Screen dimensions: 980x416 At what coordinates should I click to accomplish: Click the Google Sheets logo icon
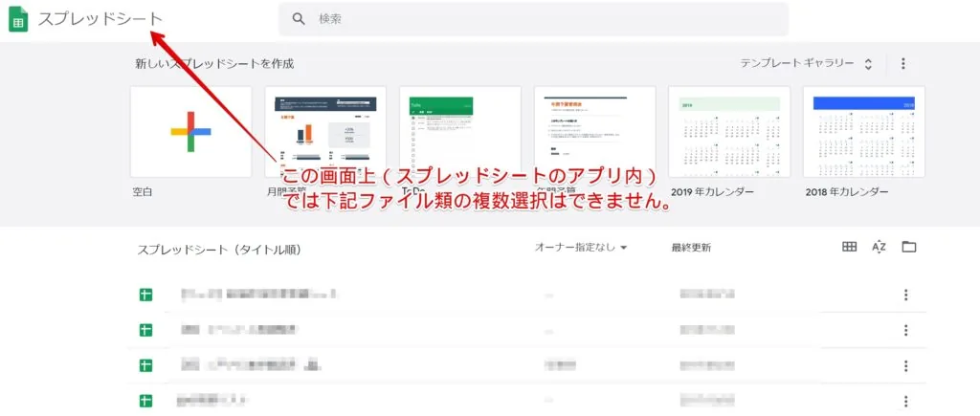pyautogui.click(x=18, y=19)
